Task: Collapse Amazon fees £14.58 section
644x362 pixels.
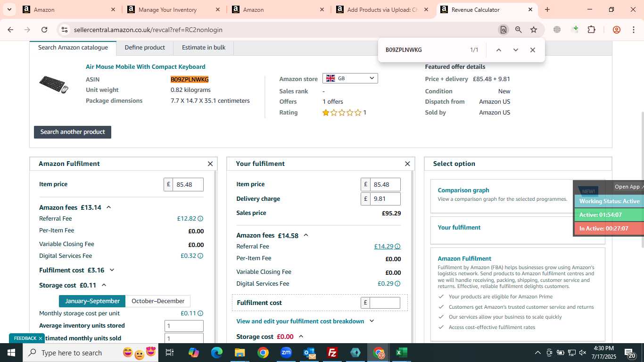Action: [x=305, y=235]
